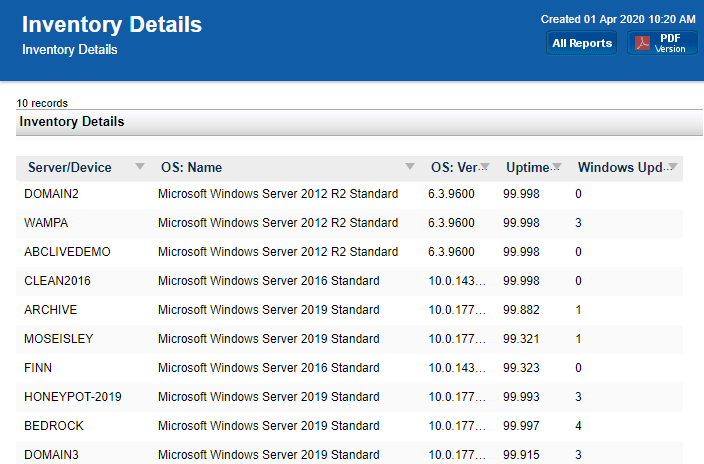Select the BEDROCK server row

coord(54,426)
